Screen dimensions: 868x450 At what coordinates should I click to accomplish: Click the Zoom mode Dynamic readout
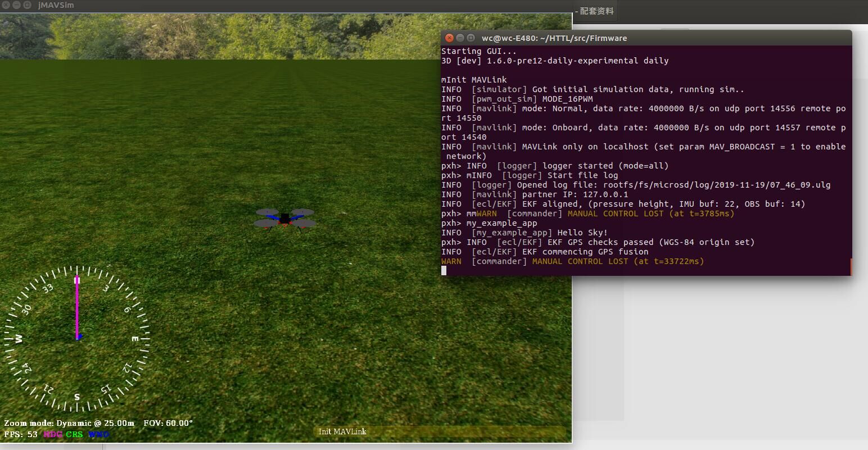click(69, 423)
